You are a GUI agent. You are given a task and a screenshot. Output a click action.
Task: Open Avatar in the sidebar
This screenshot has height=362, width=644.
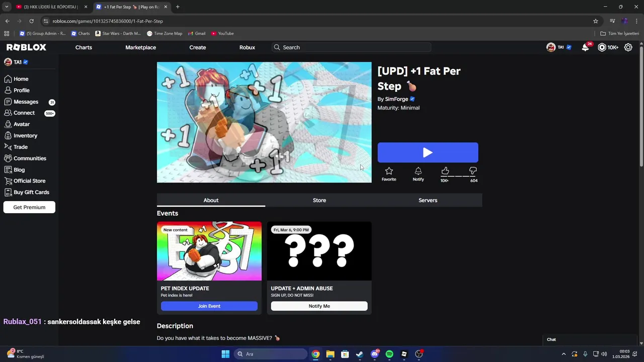17,124
